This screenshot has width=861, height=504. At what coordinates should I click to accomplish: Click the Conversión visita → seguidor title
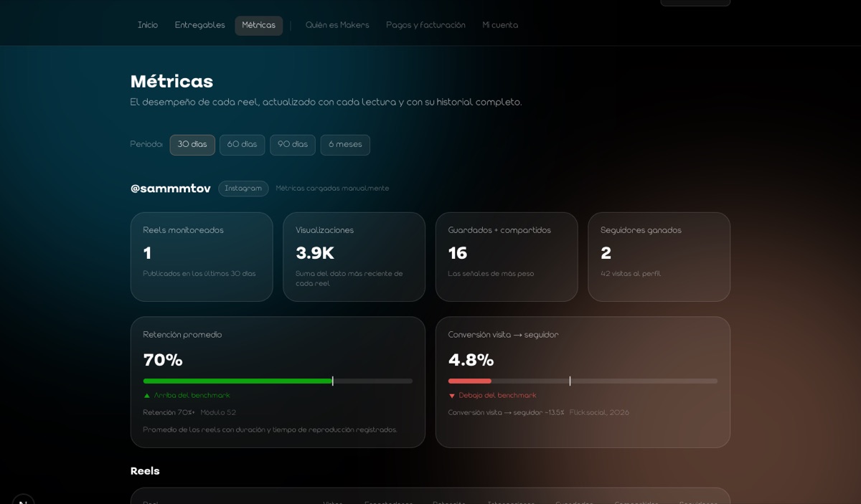click(x=503, y=335)
